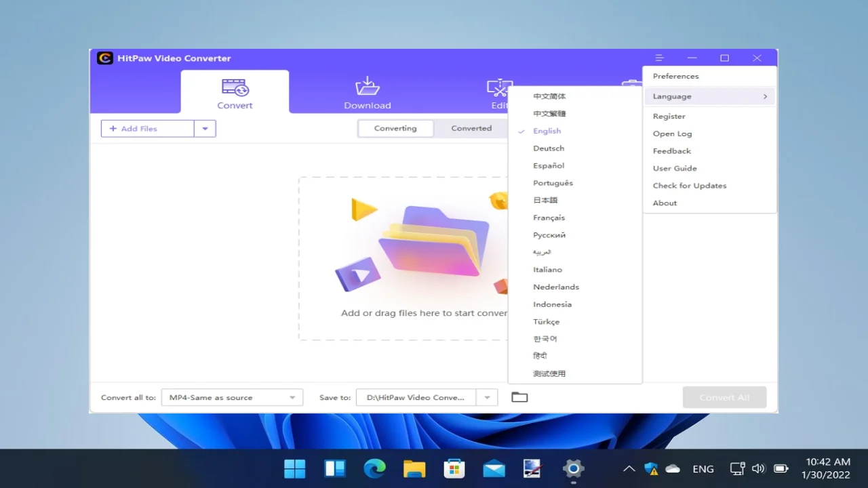Expand the Add Files dropdown arrow
The image size is (868, 488).
[x=205, y=129]
